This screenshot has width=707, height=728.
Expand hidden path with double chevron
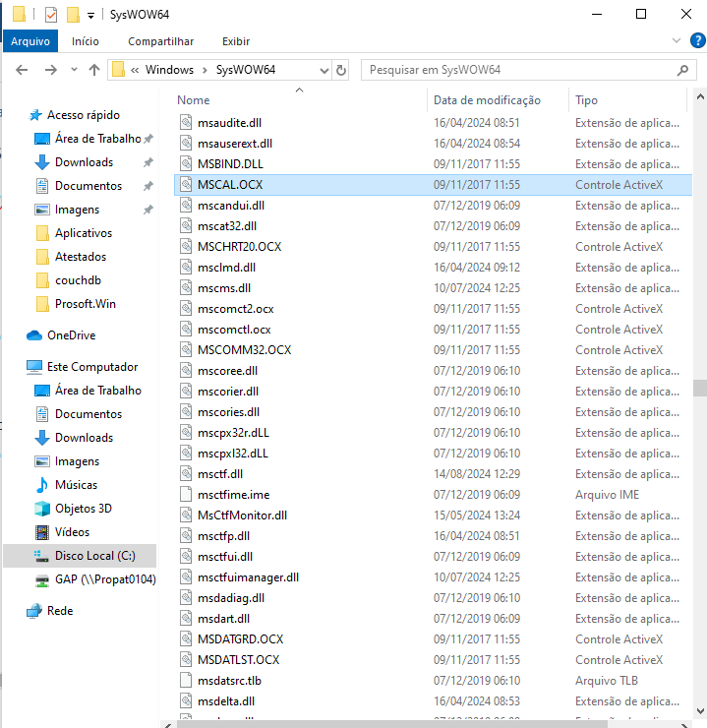pyautogui.click(x=135, y=71)
